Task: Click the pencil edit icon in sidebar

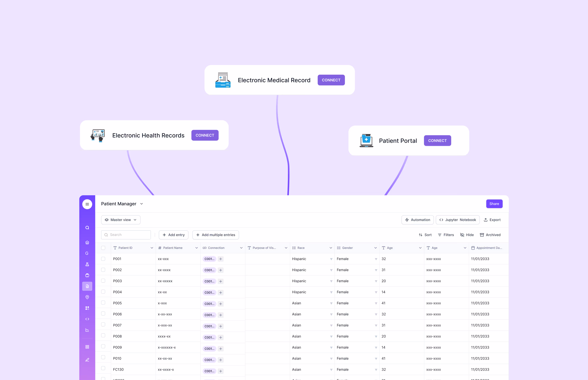Action: (x=87, y=360)
